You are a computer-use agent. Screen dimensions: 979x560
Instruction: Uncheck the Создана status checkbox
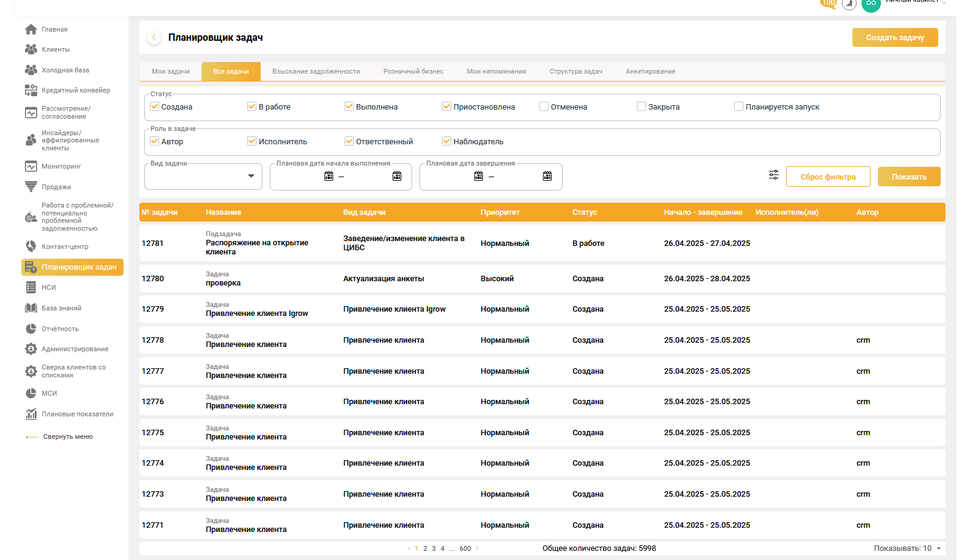pyautogui.click(x=155, y=107)
